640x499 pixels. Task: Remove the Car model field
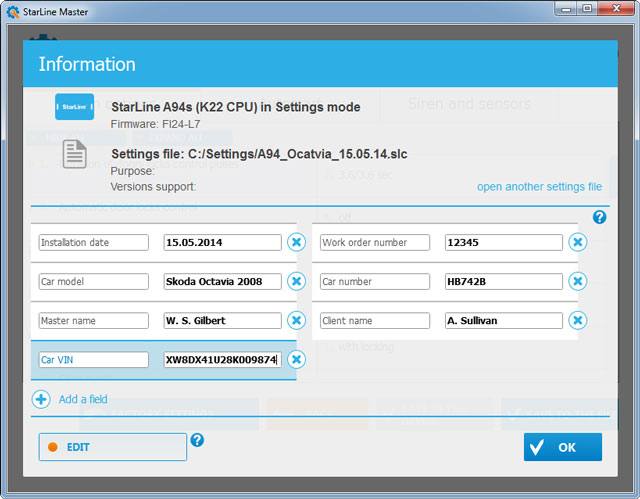[x=296, y=281]
